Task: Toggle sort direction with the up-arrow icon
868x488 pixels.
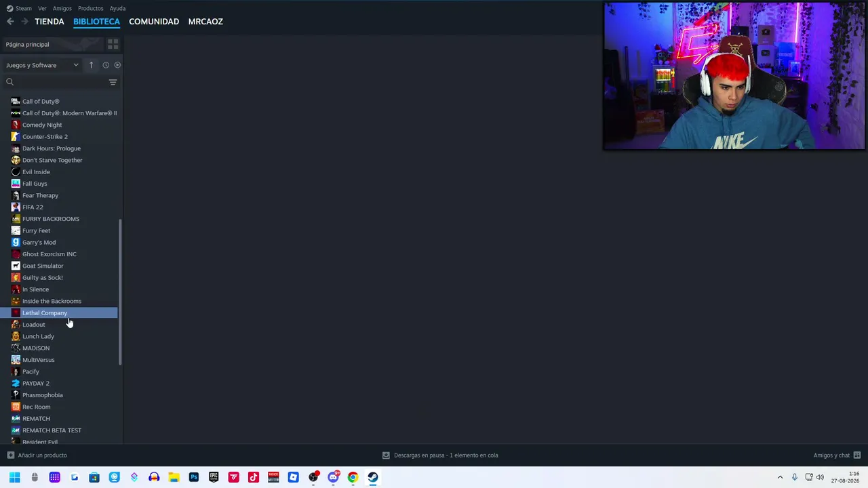Action: tap(91, 65)
